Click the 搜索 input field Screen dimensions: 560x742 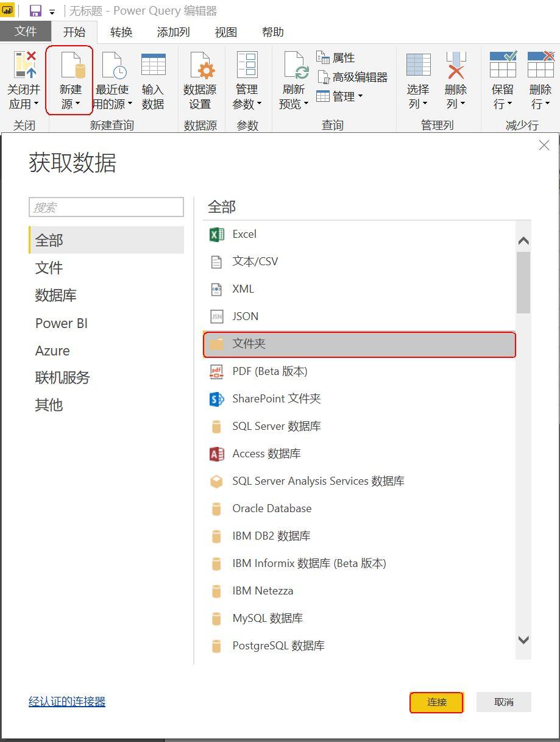(106, 207)
